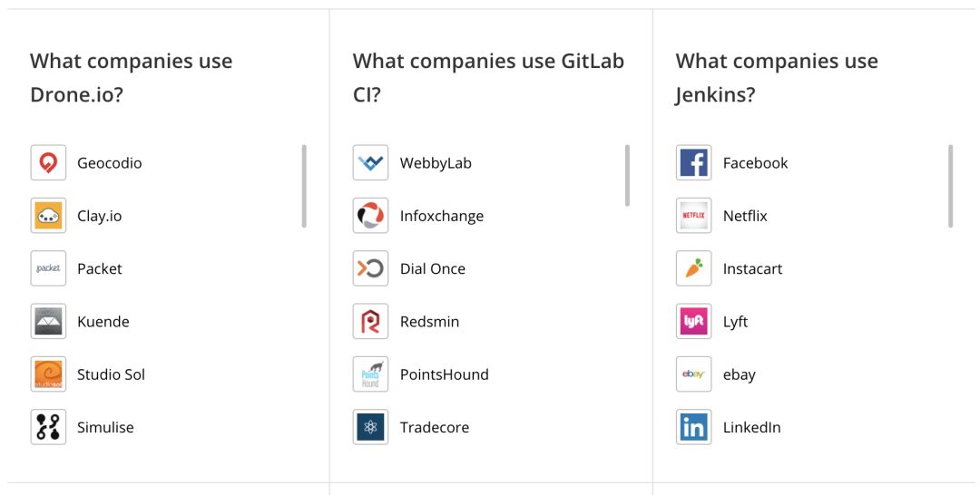The height and width of the screenshot is (495, 980).
Task: Open the Studio Sol company link
Action: point(111,374)
